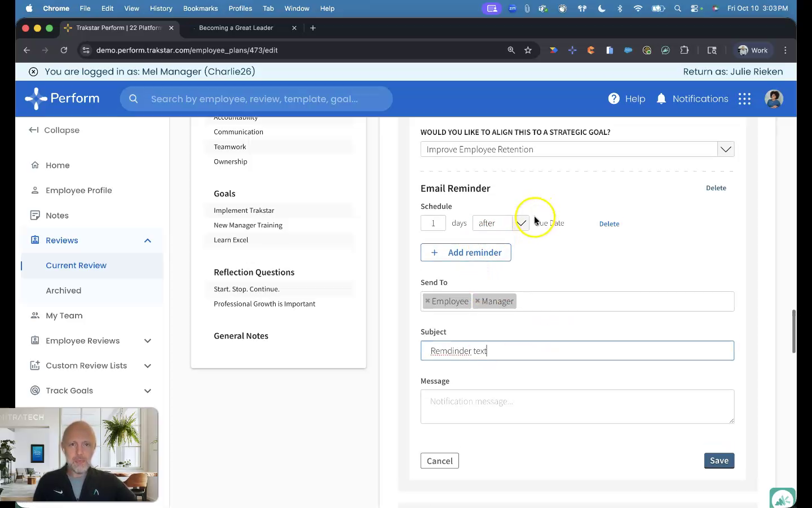Viewport: 812px width, 508px height.
Task: Click the Cancel button
Action: click(440, 461)
